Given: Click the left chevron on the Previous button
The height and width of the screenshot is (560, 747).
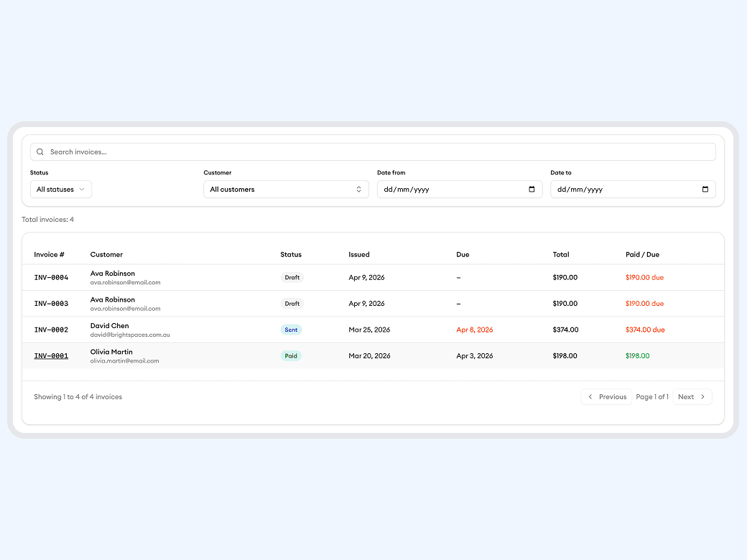Looking at the screenshot, I should pos(589,396).
